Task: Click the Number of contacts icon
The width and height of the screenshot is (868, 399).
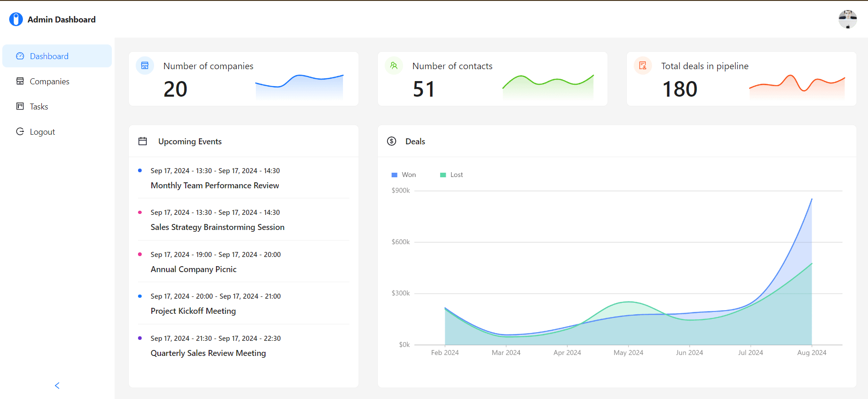Action: [x=394, y=66]
